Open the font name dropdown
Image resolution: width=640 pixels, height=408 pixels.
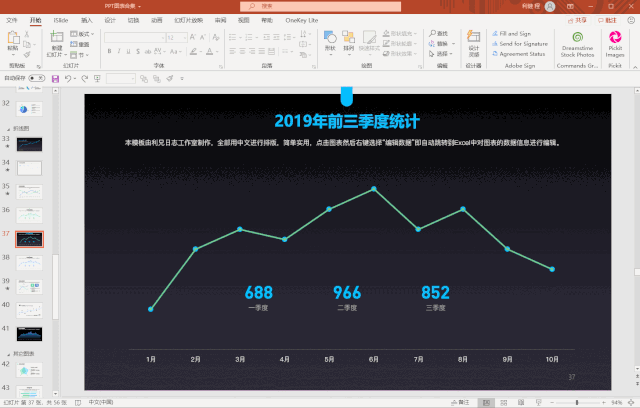pyautogui.click(x=163, y=38)
